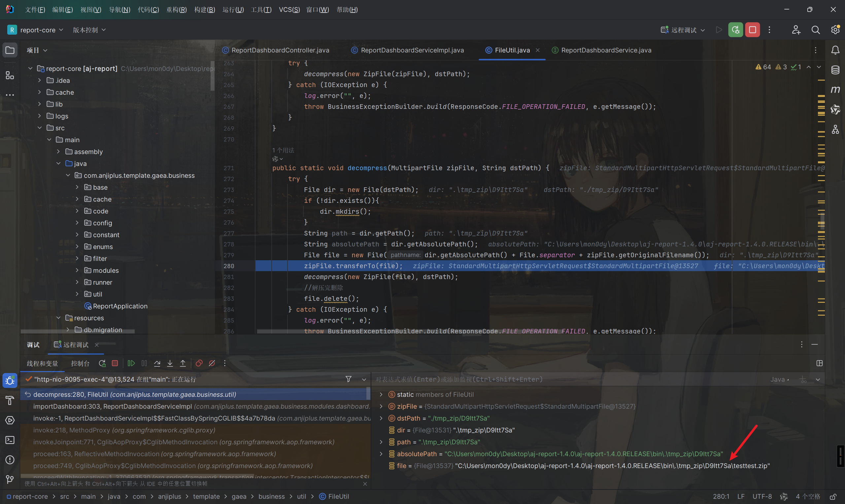Viewport: 845px width, 504px height.
Task: Show more tool windows ellipsis
Action: (x=10, y=95)
